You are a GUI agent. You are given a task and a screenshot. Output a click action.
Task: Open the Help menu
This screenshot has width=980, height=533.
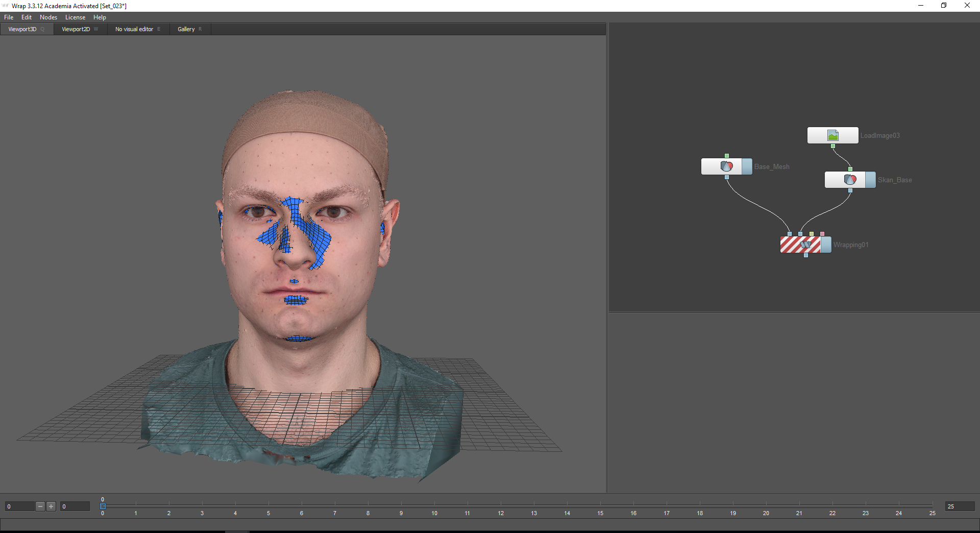[x=100, y=17]
